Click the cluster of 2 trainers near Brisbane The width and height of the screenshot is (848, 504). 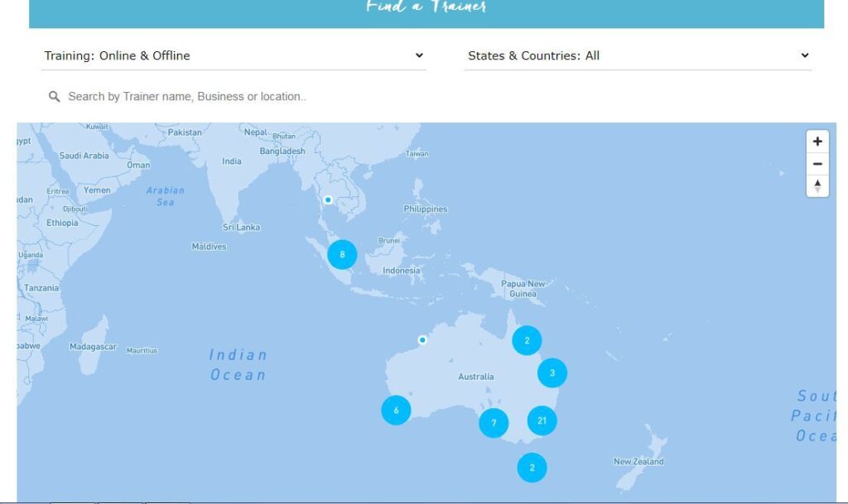pyautogui.click(x=529, y=339)
